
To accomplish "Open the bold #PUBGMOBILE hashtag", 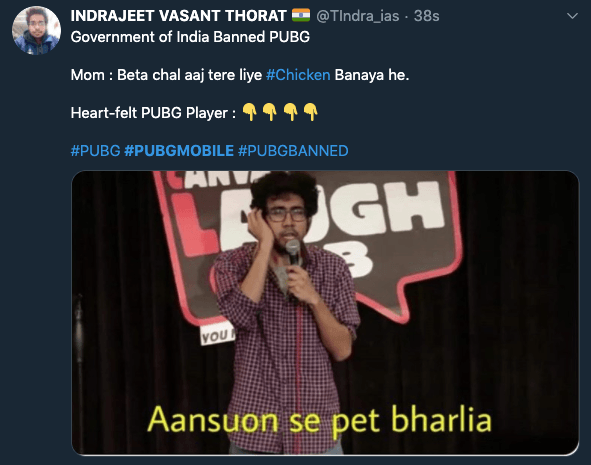I will [179, 151].
